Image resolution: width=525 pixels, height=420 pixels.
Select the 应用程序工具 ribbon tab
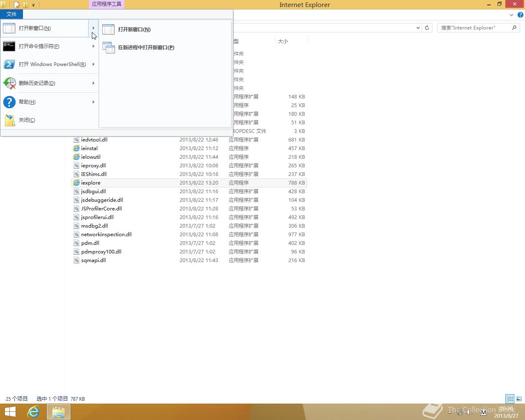(x=107, y=4)
